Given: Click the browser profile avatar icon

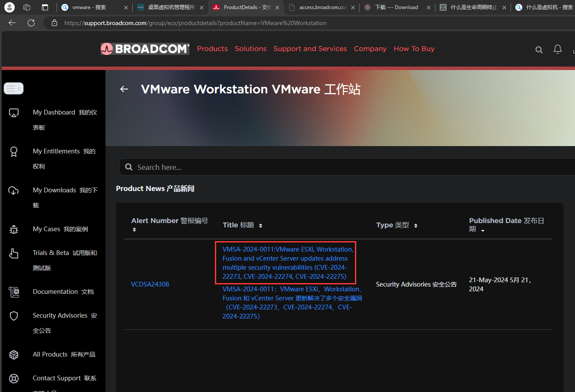Looking at the screenshot, I should (x=9, y=7).
